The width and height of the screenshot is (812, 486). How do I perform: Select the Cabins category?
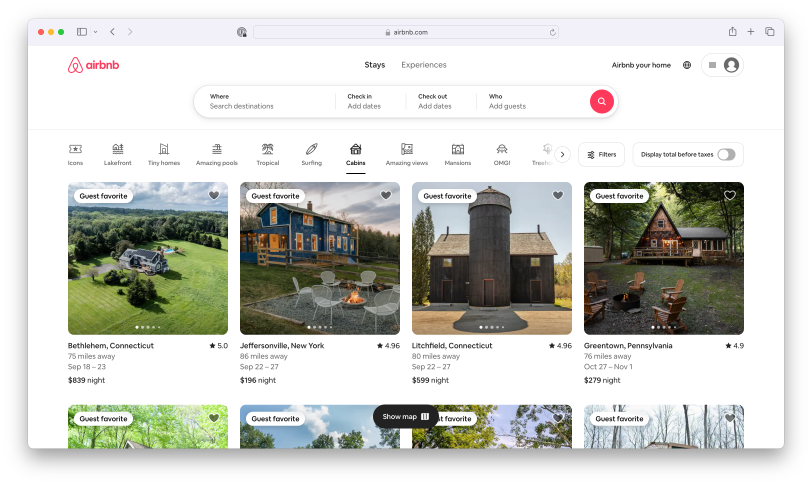pyautogui.click(x=356, y=154)
